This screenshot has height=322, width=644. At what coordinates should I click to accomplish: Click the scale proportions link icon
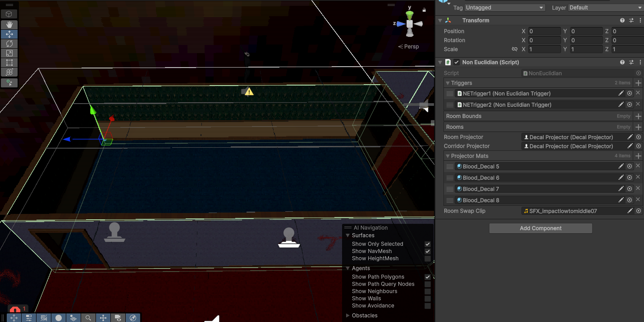[x=514, y=49]
